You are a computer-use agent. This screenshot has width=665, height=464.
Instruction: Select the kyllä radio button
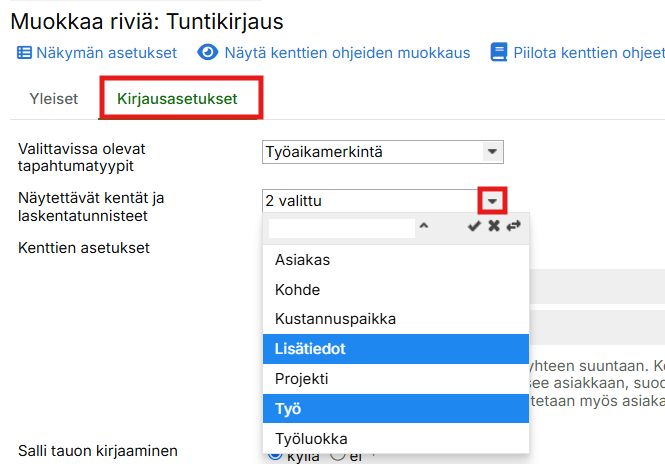pyautogui.click(x=275, y=455)
